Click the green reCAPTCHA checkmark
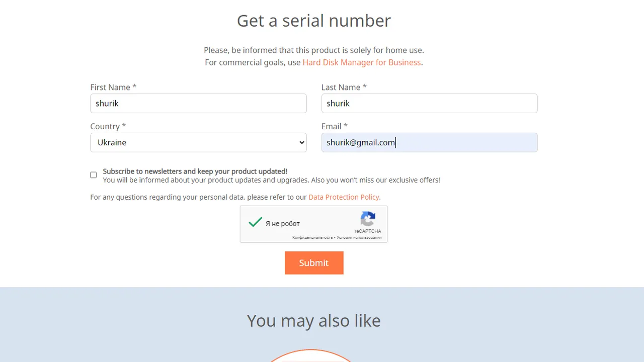 pos(256,222)
